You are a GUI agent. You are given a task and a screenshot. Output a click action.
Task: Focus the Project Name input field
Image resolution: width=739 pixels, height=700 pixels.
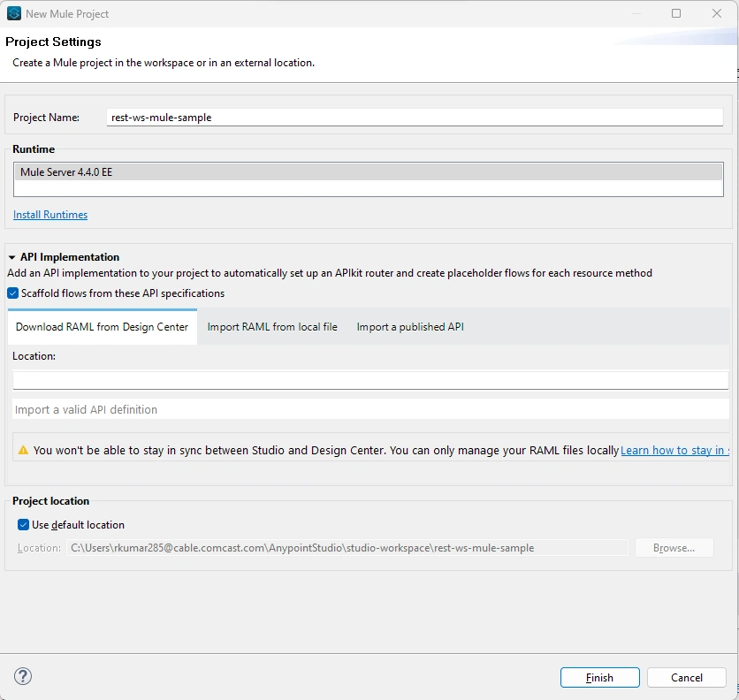tap(415, 118)
